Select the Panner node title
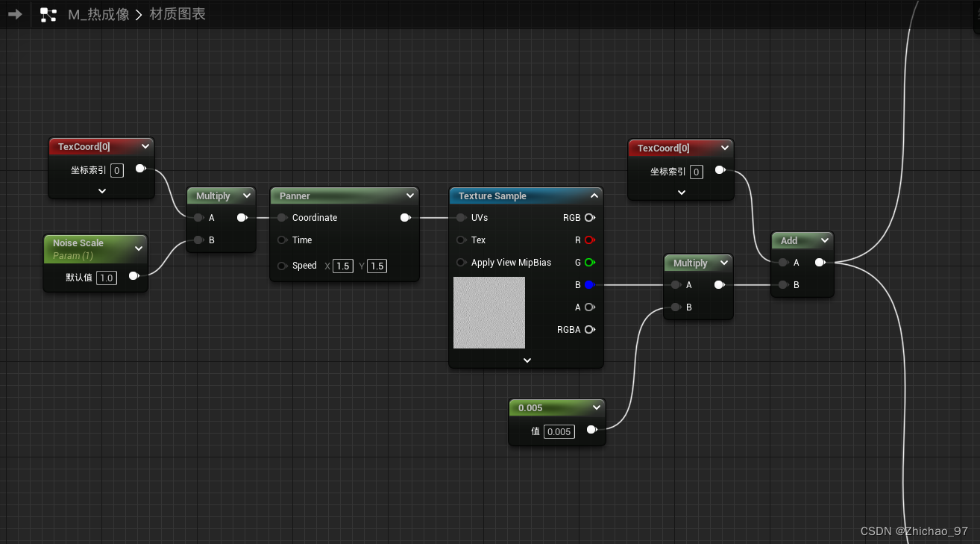Screen dimensions: 980x544 (295, 196)
